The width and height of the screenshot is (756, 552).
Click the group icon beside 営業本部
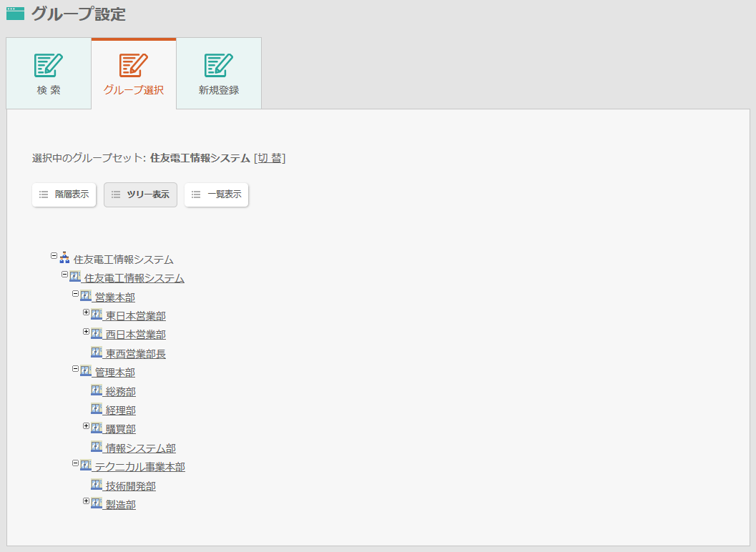pos(86,295)
